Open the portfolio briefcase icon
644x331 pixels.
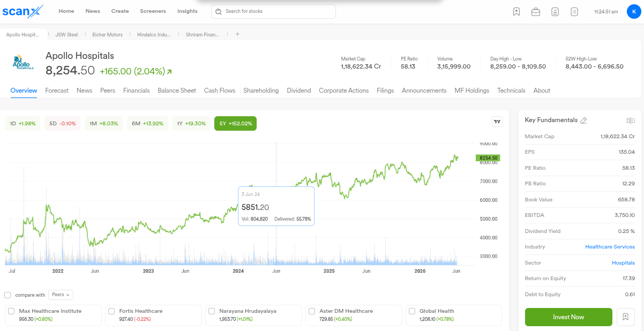point(536,11)
